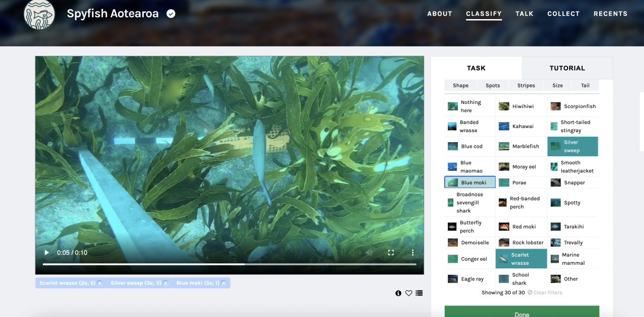Click the Rock lobster option
The height and width of the screenshot is (317, 644).
(x=521, y=243)
